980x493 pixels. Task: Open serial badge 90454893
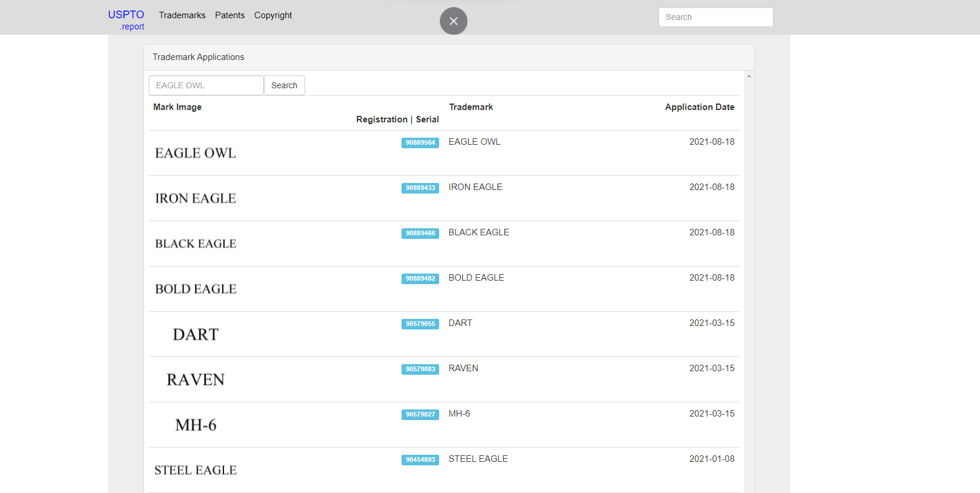(x=420, y=460)
